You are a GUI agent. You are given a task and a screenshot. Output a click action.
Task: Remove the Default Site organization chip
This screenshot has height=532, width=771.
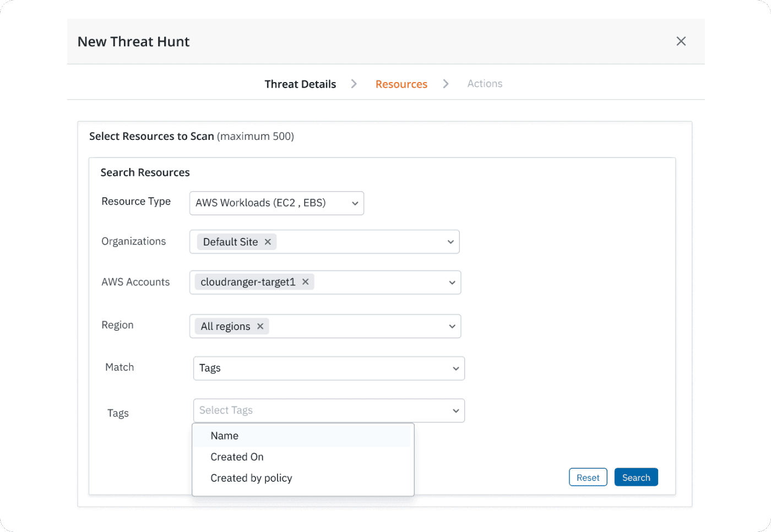pyautogui.click(x=268, y=242)
